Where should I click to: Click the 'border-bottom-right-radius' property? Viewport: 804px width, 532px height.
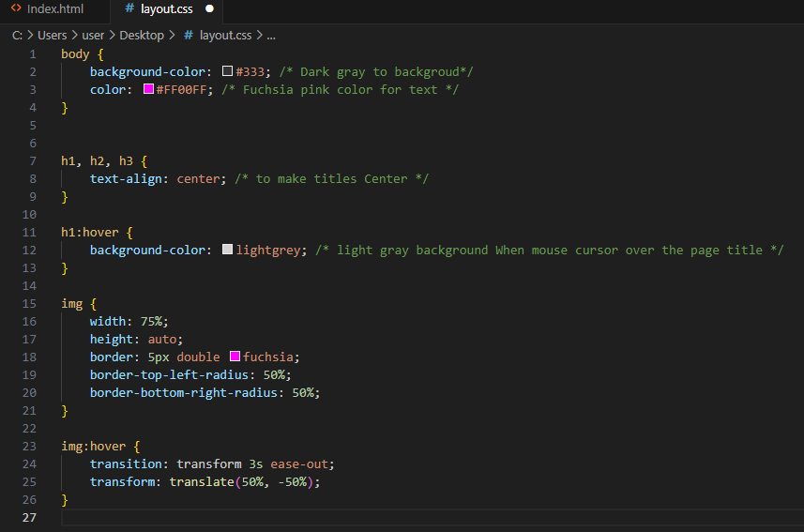(184, 393)
